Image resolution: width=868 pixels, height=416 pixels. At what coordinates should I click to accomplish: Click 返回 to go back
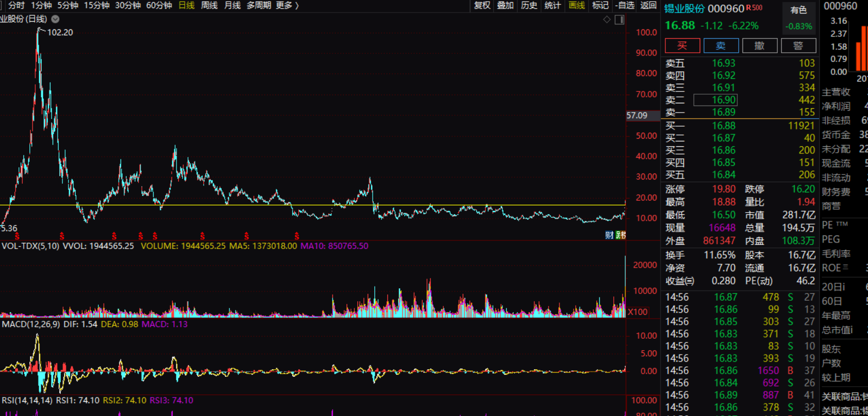pos(649,5)
